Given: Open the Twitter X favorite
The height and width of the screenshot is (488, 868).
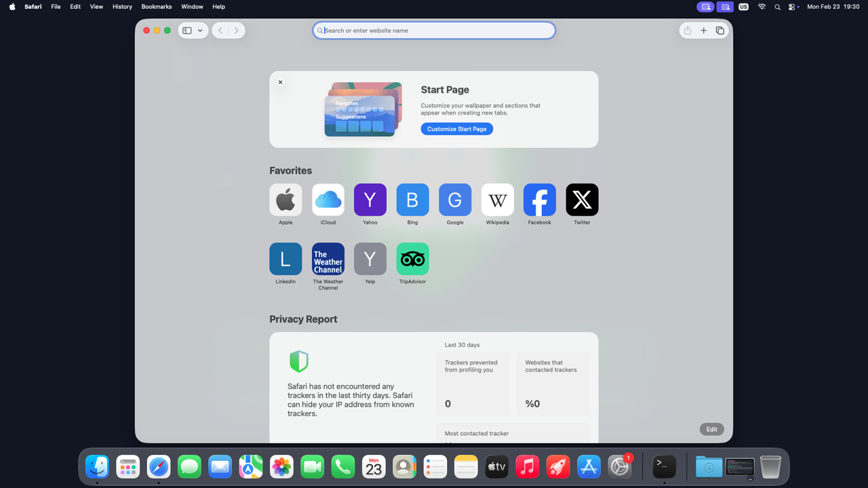Looking at the screenshot, I should click(582, 200).
